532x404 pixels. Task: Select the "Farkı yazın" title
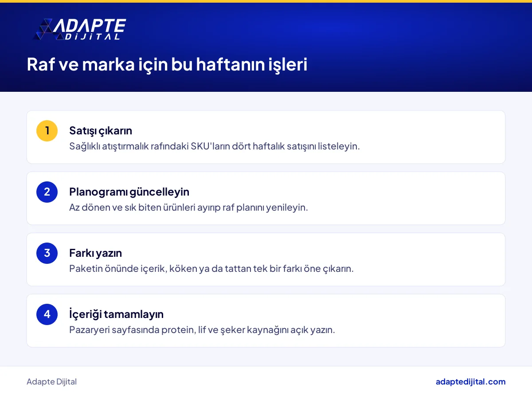pos(95,253)
